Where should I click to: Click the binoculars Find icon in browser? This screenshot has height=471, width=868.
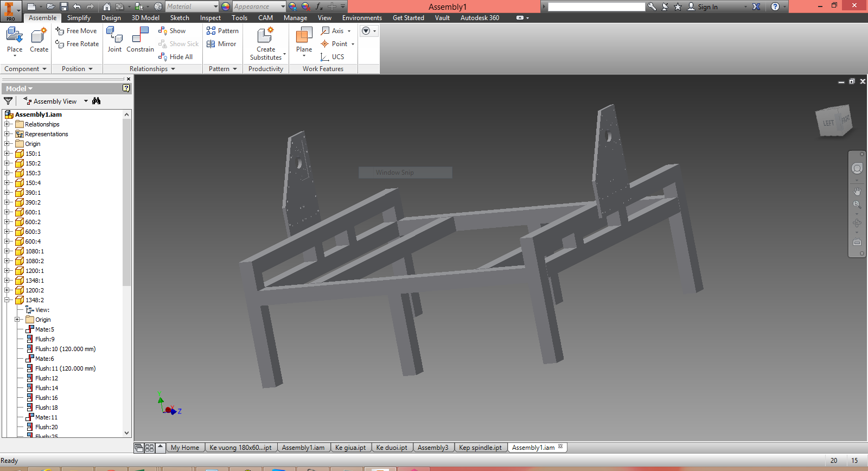tap(97, 101)
